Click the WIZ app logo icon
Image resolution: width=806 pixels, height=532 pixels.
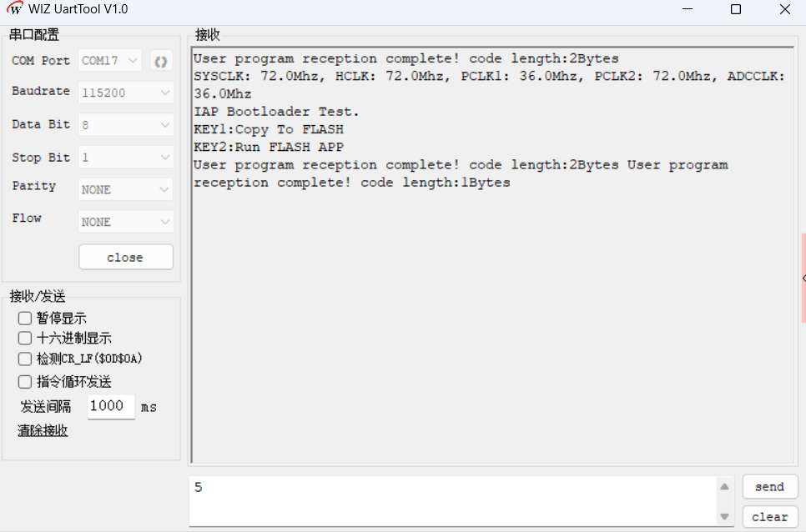click(14, 9)
